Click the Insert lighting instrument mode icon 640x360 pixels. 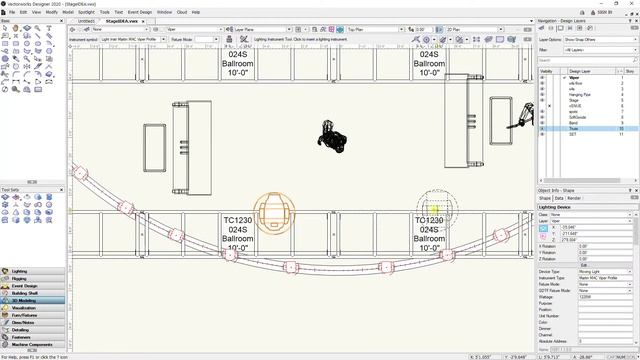(229, 39)
